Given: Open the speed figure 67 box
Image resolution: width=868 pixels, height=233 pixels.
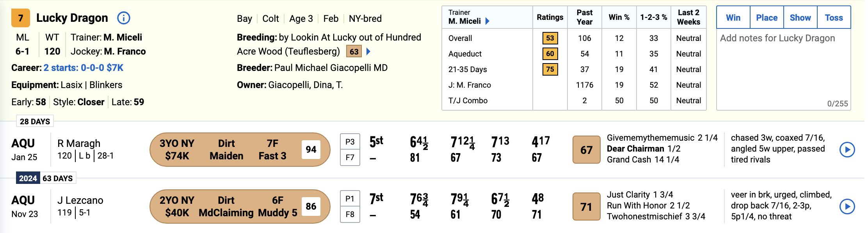Looking at the screenshot, I should (586, 150).
